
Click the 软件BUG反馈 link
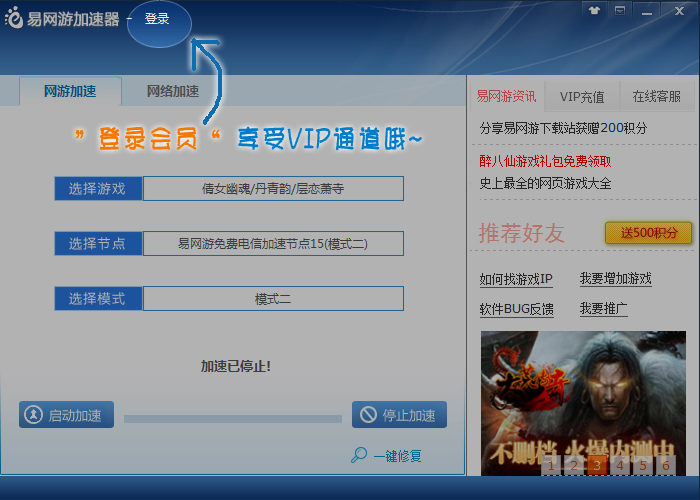(516, 309)
